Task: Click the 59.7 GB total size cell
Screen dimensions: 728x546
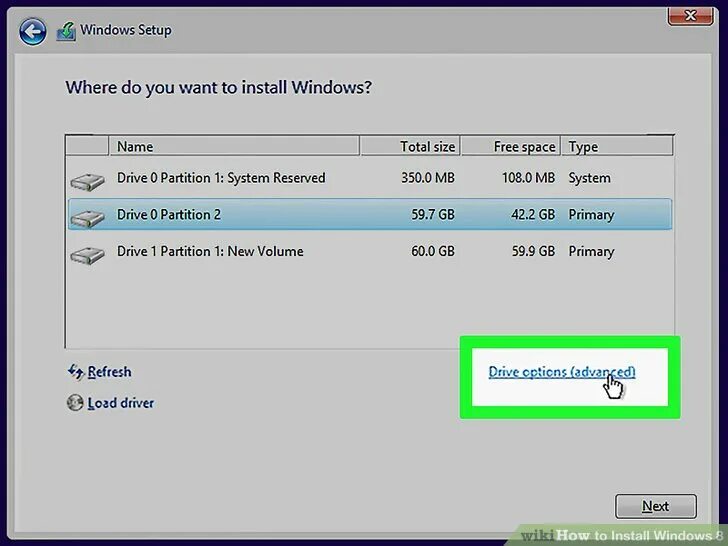Action: pos(433,214)
